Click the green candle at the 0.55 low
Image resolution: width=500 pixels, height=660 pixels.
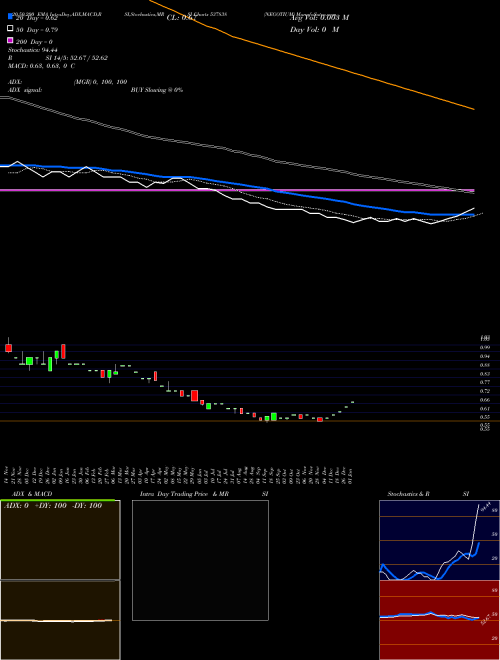(x=274, y=417)
